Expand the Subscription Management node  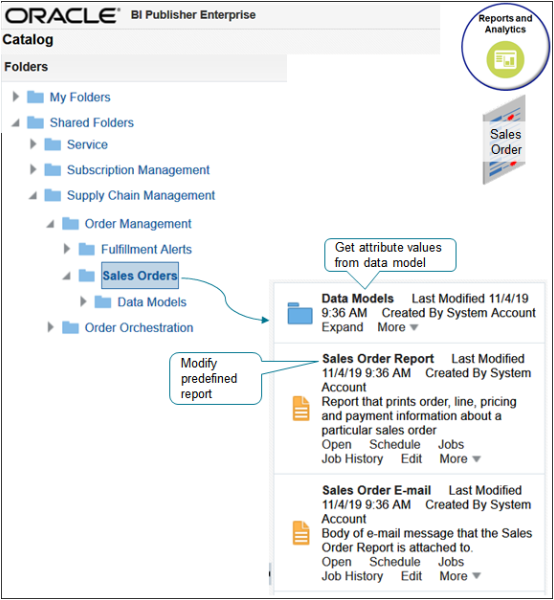33,170
